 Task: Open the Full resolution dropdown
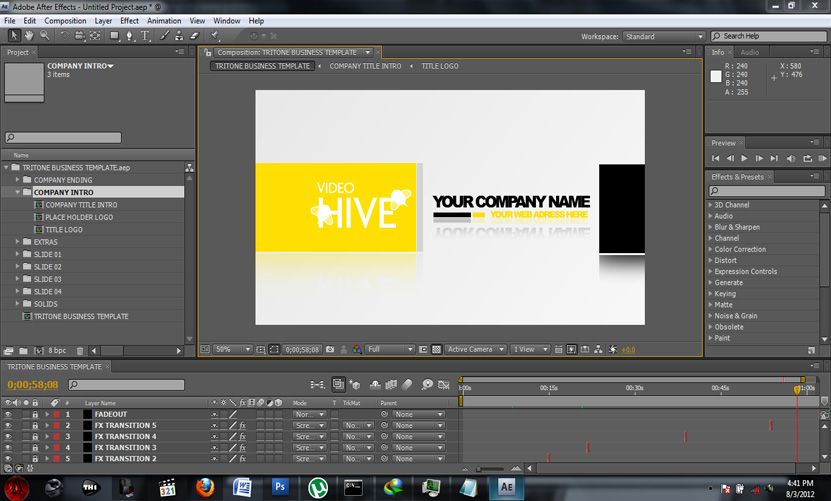pyautogui.click(x=390, y=349)
